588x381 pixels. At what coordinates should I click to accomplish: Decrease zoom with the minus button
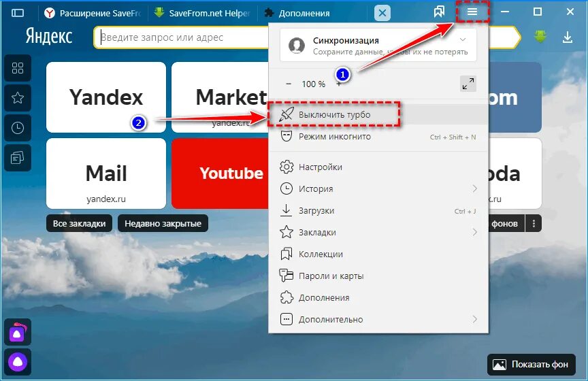[289, 84]
